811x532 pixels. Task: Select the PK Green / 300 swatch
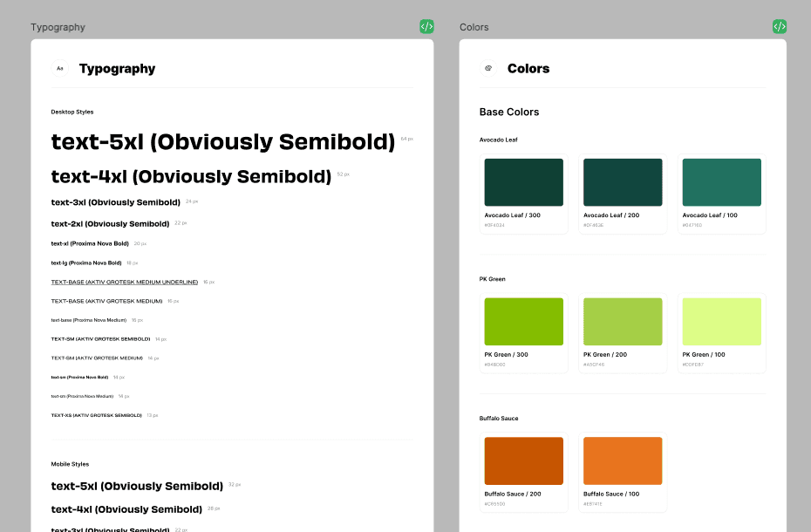coord(523,322)
